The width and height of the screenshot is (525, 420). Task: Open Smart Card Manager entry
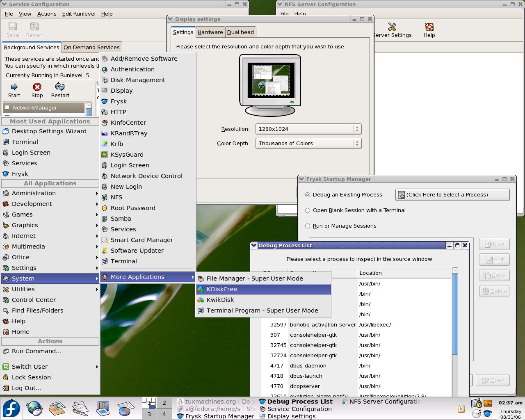[148, 240]
